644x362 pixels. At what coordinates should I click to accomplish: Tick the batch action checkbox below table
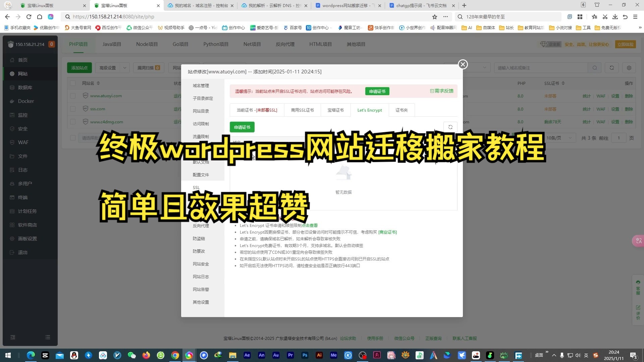point(73,138)
